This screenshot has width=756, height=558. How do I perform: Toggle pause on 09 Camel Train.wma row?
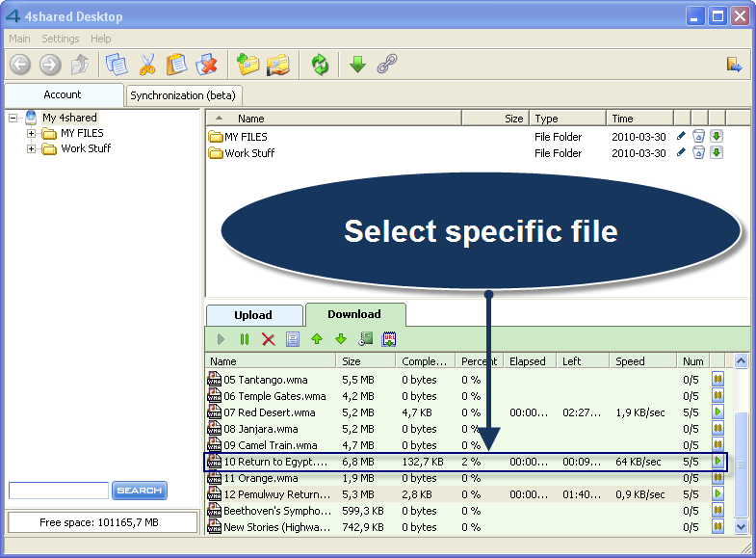pyautogui.click(x=717, y=444)
